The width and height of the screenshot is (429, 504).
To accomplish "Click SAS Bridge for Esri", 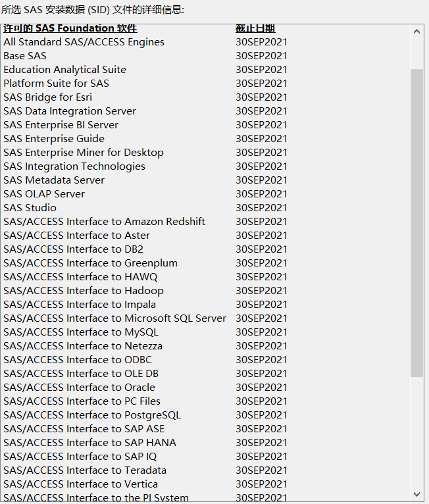I will pyautogui.click(x=47, y=97).
